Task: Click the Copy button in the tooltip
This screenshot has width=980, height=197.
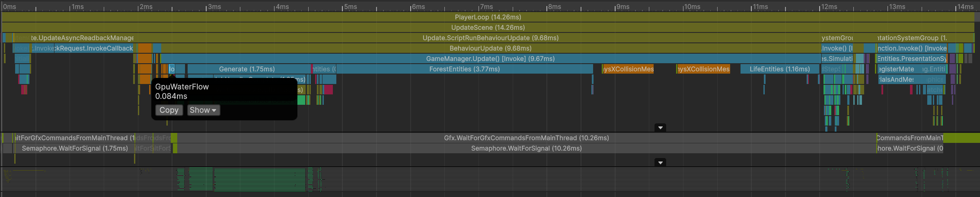Action: (x=169, y=110)
